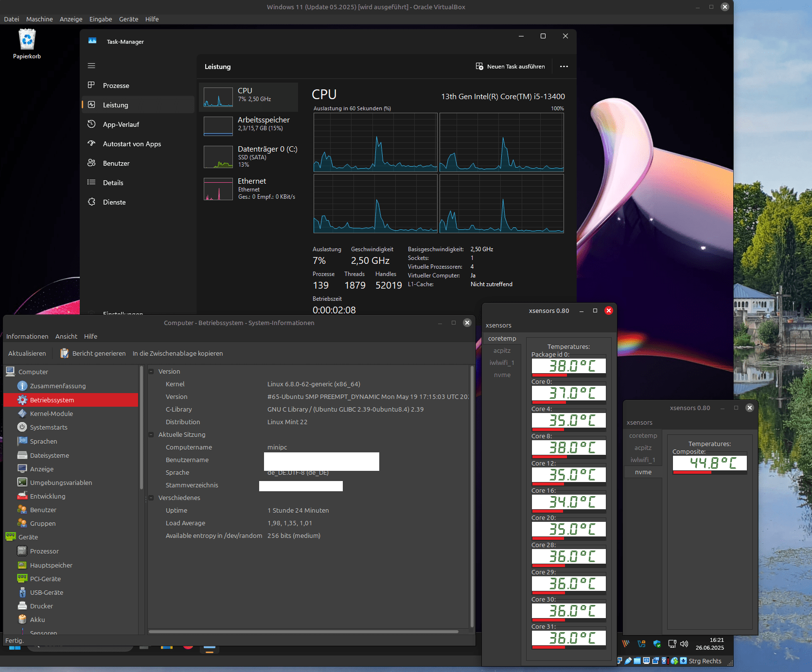The width and height of the screenshot is (812, 672).
Task: Open the network tray icon
Action: [x=672, y=644]
